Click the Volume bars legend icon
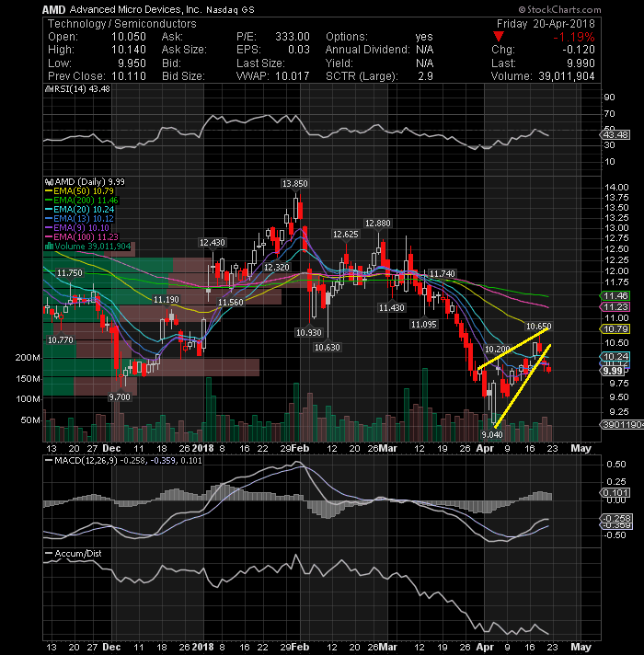 [x=49, y=246]
